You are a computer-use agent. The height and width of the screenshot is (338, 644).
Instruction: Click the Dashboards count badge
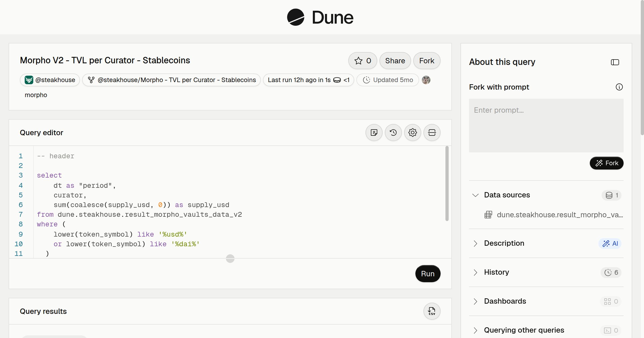(611, 302)
